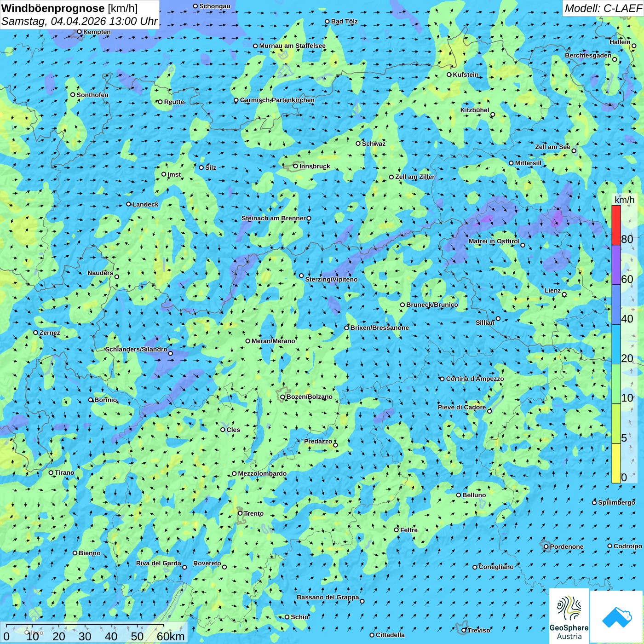This screenshot has height=644, width=644.
Task: Click the Feltre label
Action: 409,530
